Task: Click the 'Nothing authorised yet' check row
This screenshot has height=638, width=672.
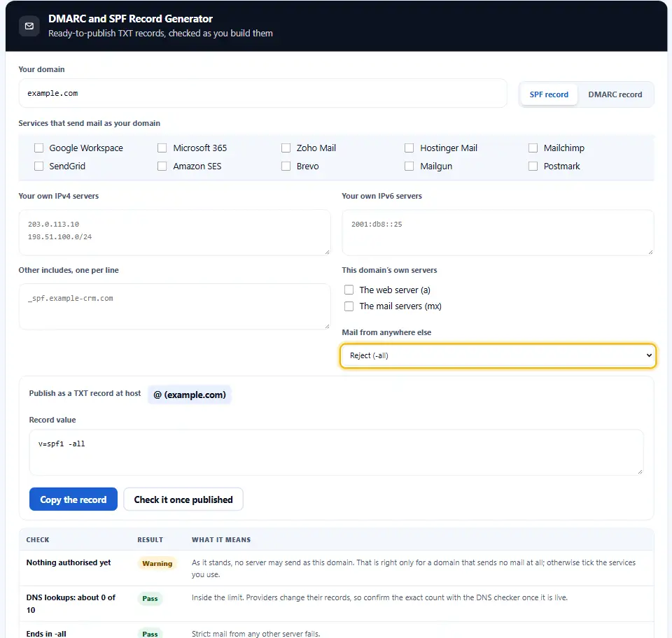Action: tap(337, 568)
